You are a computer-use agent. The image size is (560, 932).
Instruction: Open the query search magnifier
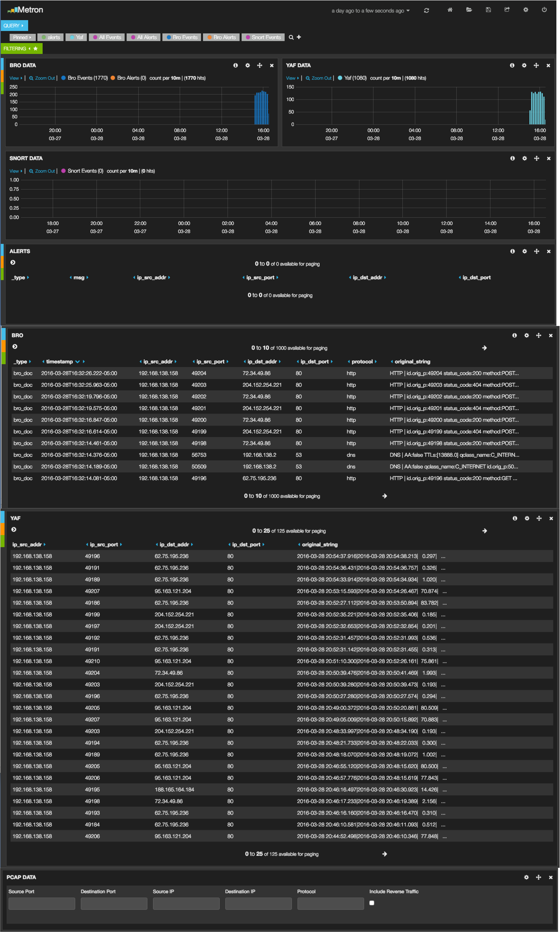point(291,37)
